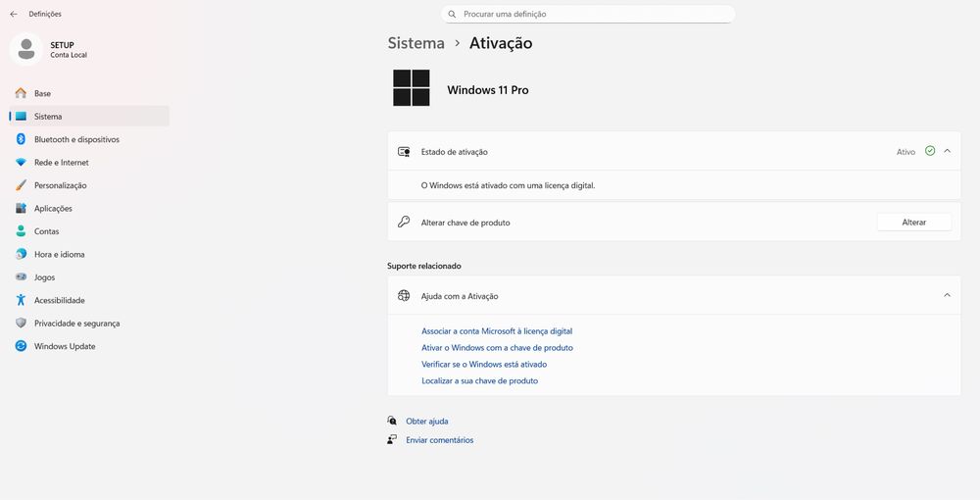Click the Sistema monitor icon
The height and width of the screenshot is (500, 980).
coord(21,117)
